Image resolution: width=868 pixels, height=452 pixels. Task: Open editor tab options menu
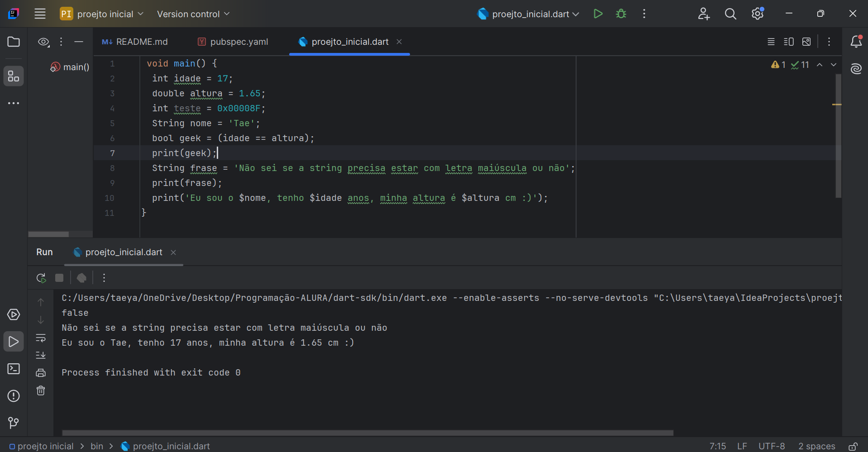829,42
